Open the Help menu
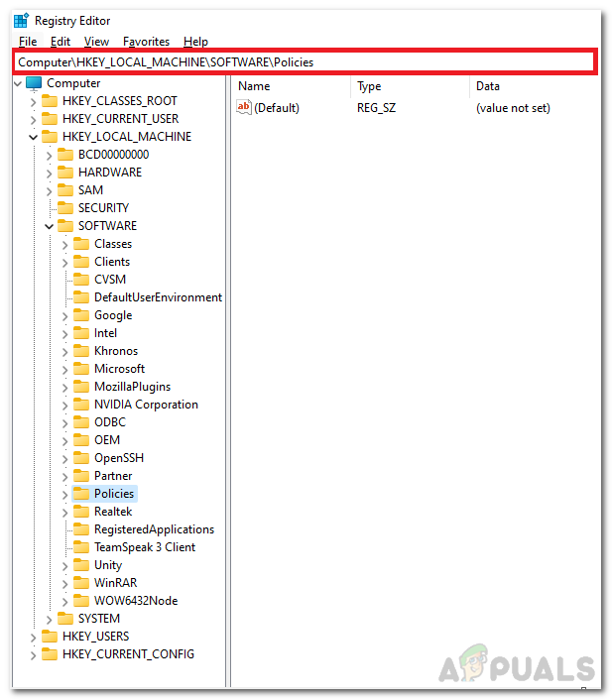The image size is (612, 700). click(195, 42)
